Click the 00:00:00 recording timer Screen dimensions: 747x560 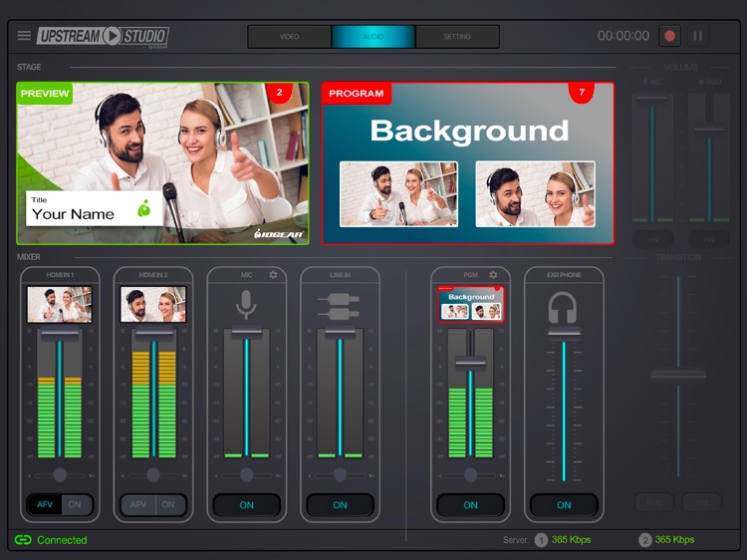click(623, 36)
